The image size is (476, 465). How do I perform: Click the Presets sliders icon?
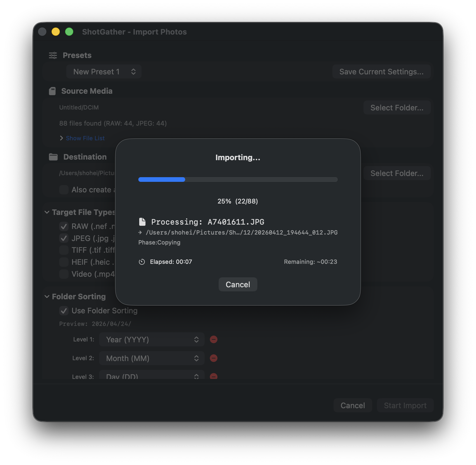click(x=53, y=55)
